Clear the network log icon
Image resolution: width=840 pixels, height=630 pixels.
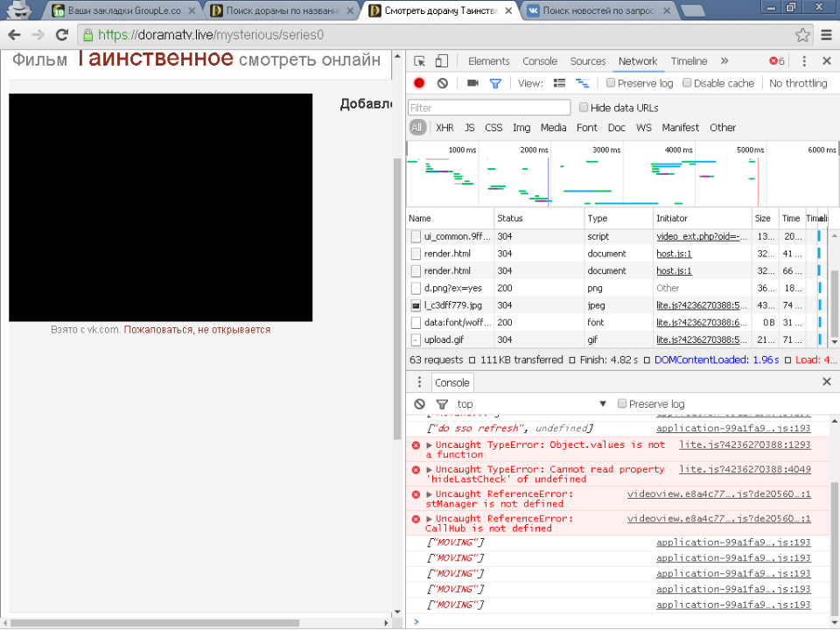click(x=443, y=83)
